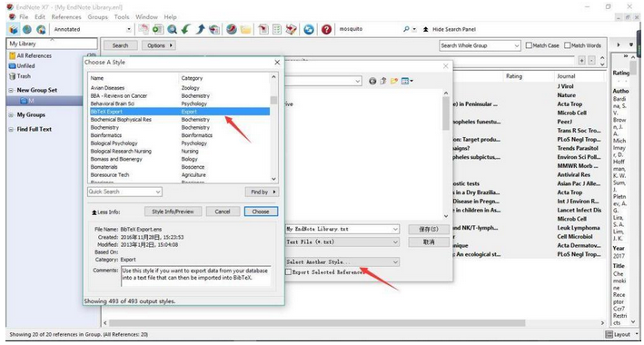
Task: Open the file name dropdown My EndNote Library.txt
Action: (395, 229)
